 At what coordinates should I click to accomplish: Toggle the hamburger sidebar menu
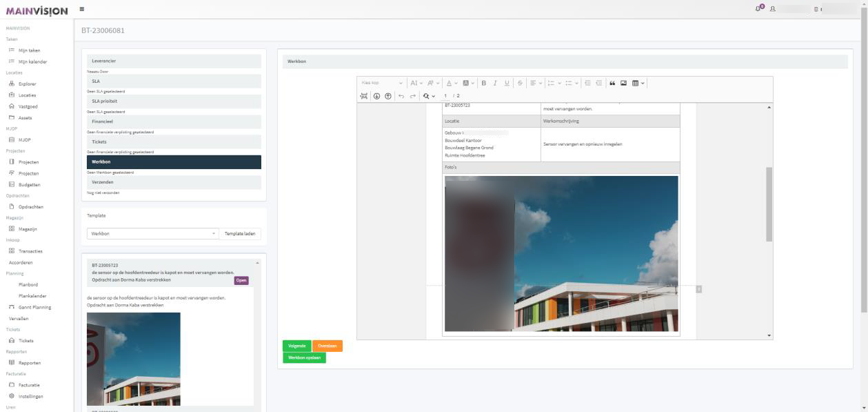[x=81, y=9]
